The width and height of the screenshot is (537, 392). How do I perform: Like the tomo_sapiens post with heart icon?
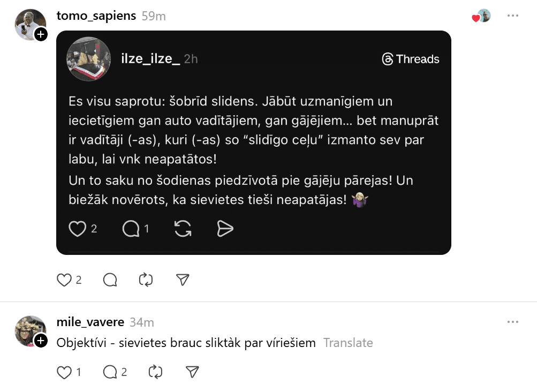pyautogui.click(x=64, y=280)
